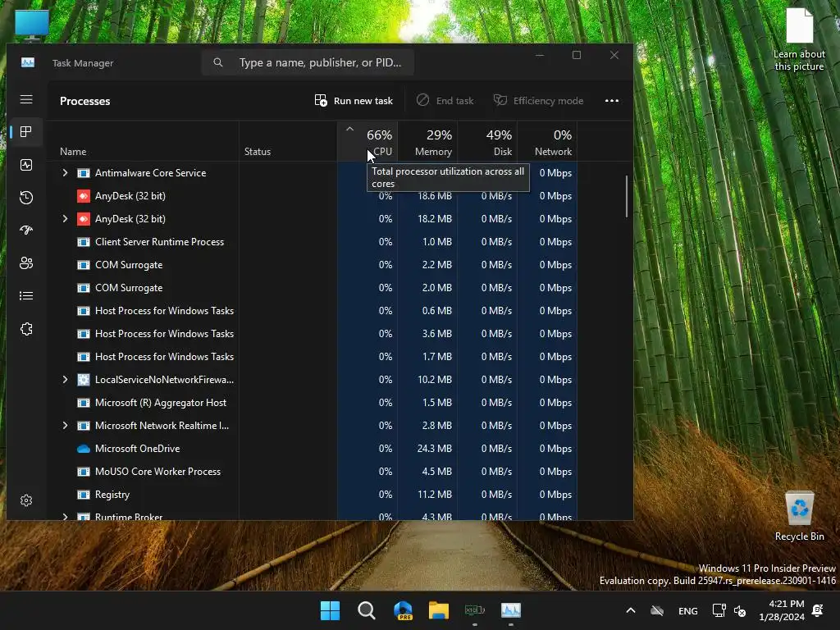Click the 24.3 MB memory value
Image resolution: width=840 pixels, height=630 pixels.
click(x=435, y=449)
